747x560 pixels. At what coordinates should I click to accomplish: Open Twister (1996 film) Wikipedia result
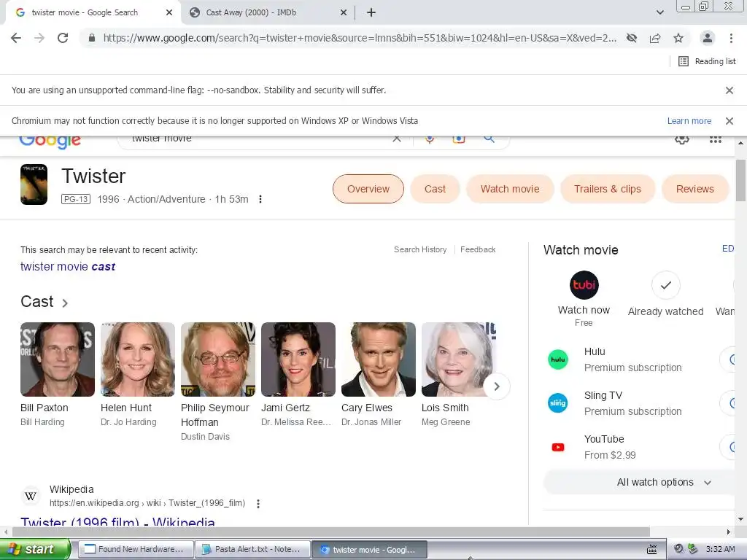[x=117, y=521]
